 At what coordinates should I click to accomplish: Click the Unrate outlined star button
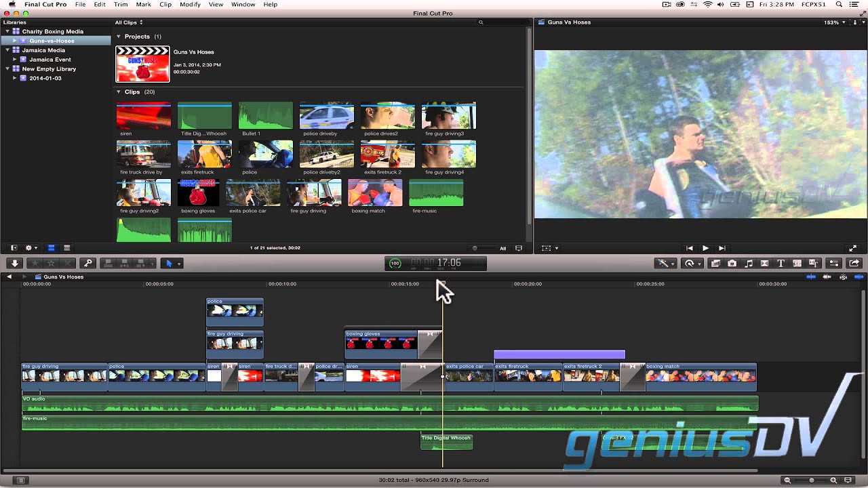51,263
